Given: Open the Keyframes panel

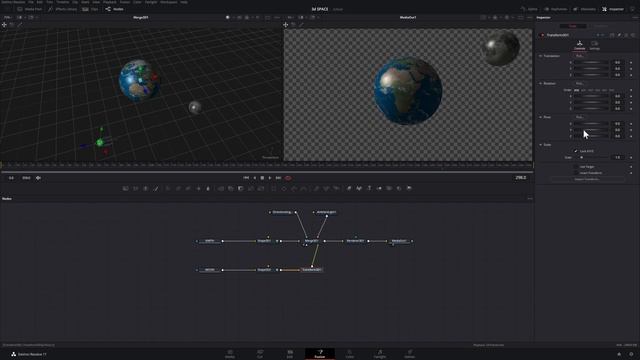Looking at the screenshot, I should (556, 9).
